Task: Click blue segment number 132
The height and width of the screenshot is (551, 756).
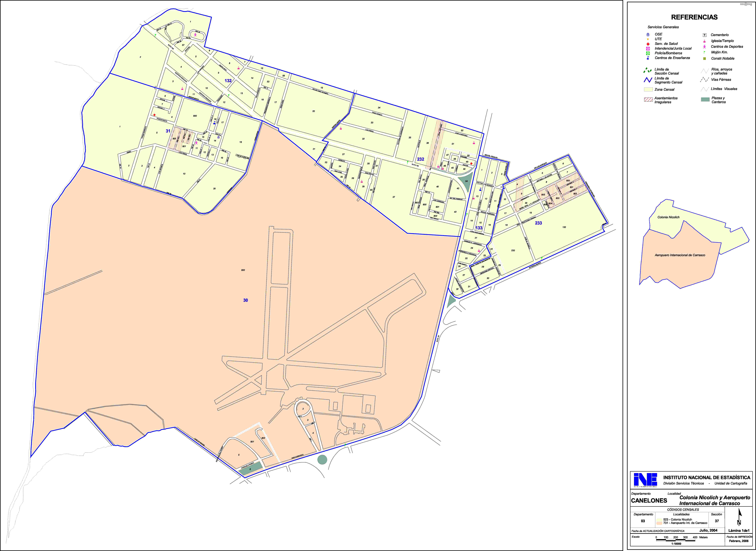Action: 228,81
